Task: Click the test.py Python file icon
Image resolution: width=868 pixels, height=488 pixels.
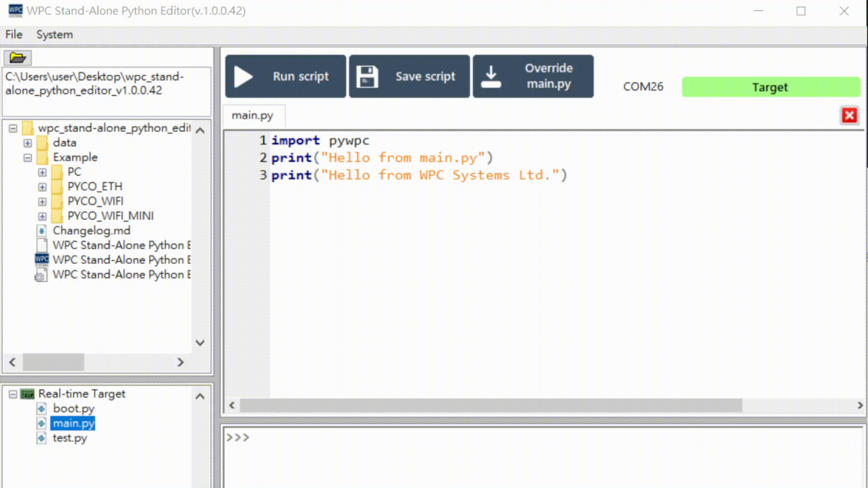Action: point(42,438)
